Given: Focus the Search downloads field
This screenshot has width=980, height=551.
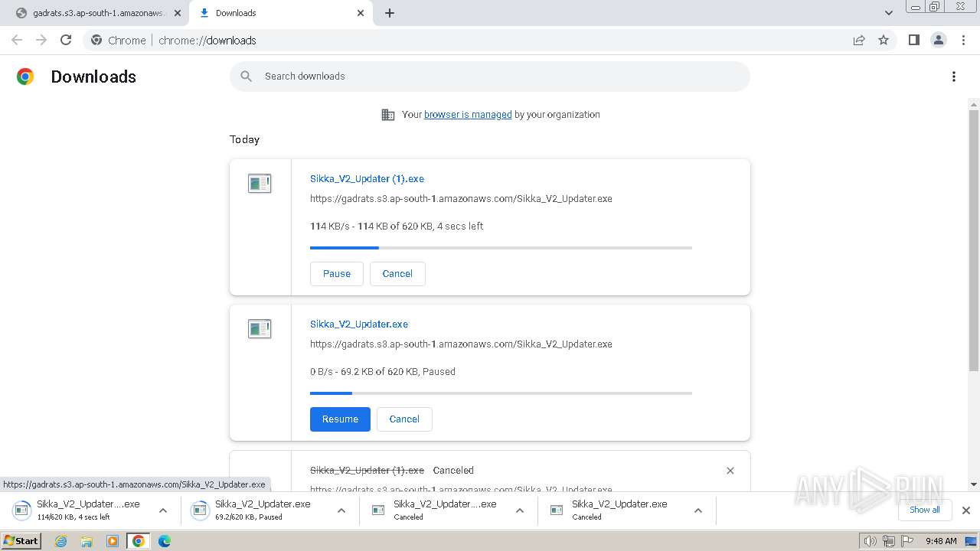Looking at the screenshot, I should coord(490,77).
